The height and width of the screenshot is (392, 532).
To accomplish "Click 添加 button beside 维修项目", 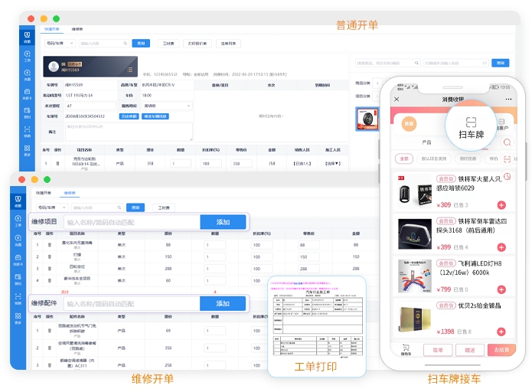I will [x=223, y=222].
